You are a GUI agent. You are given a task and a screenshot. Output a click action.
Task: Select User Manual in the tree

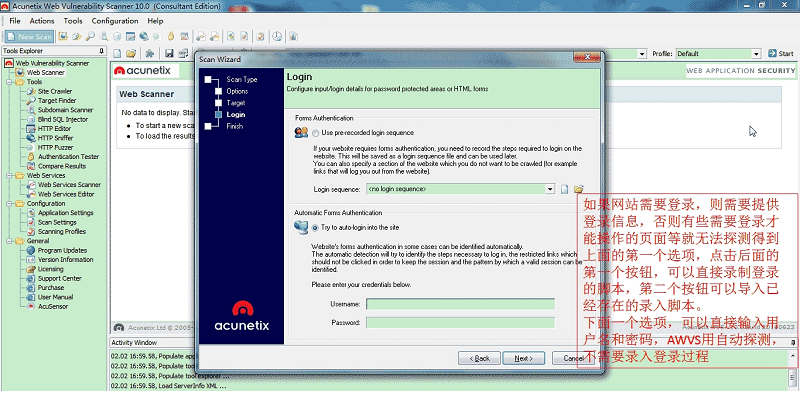click(x=55, y=297)
